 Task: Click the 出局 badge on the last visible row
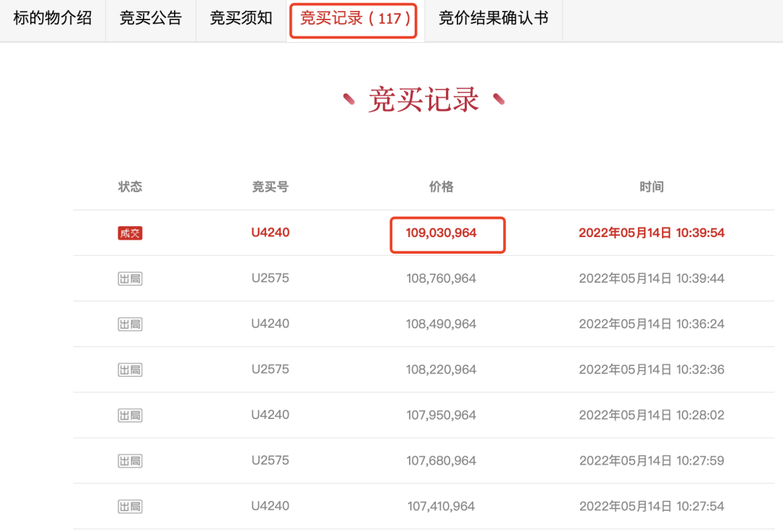coord(130,507)
